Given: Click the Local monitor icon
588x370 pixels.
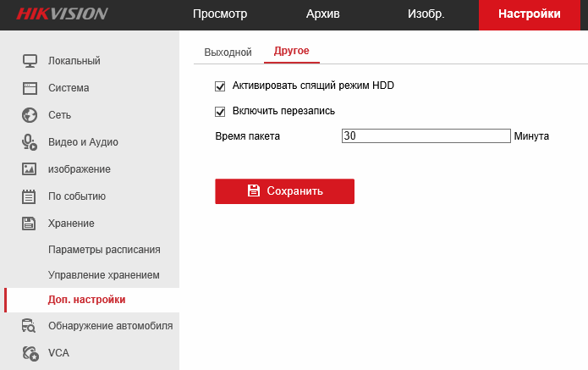Looking at the screenshot, I should pos(30,61).
